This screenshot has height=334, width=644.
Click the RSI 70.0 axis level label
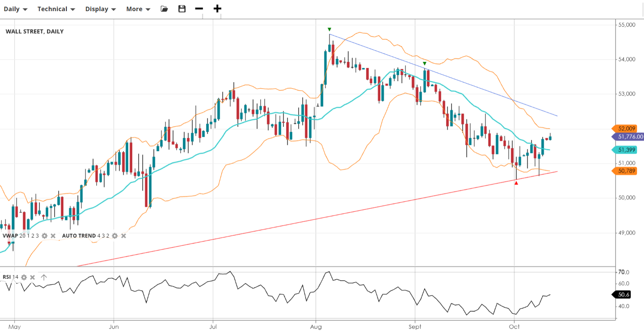624,272
